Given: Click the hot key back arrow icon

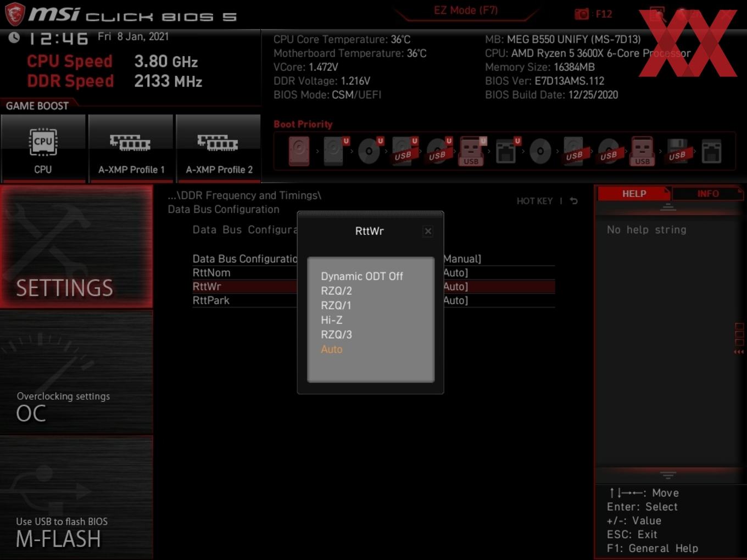Looking at the screenshot, I should (573, 201).
